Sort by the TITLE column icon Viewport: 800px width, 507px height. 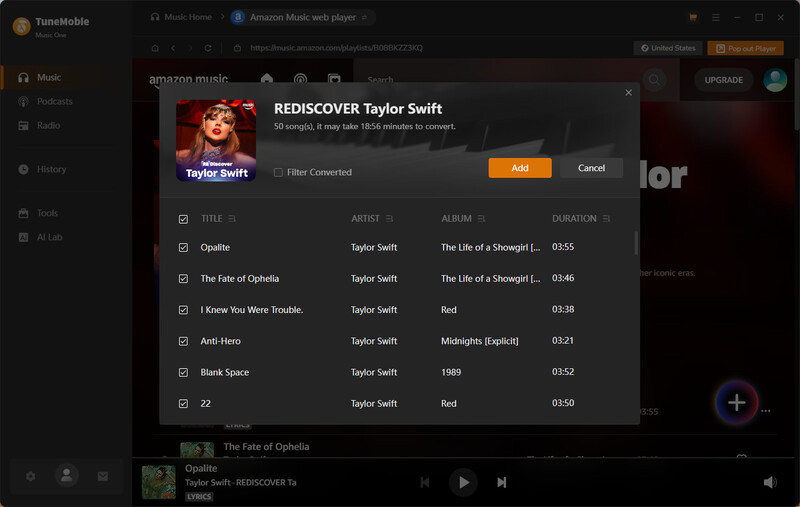[x=232, y=219]
